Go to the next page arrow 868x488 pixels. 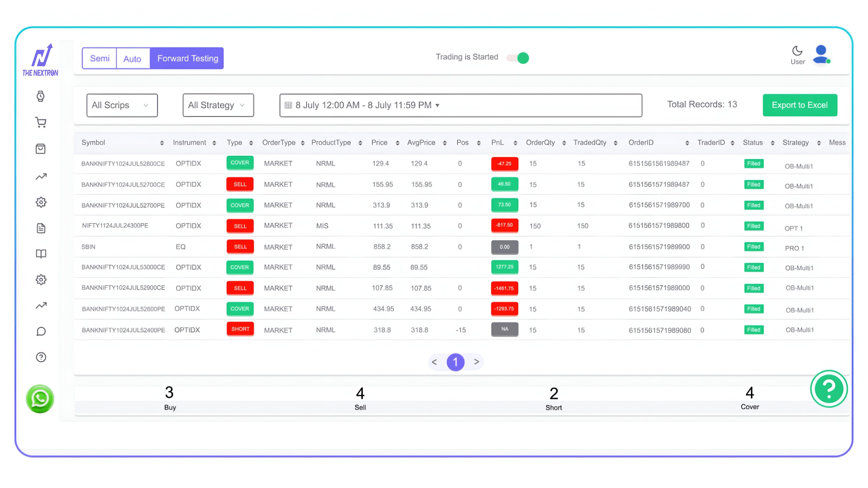coord(476,362)
